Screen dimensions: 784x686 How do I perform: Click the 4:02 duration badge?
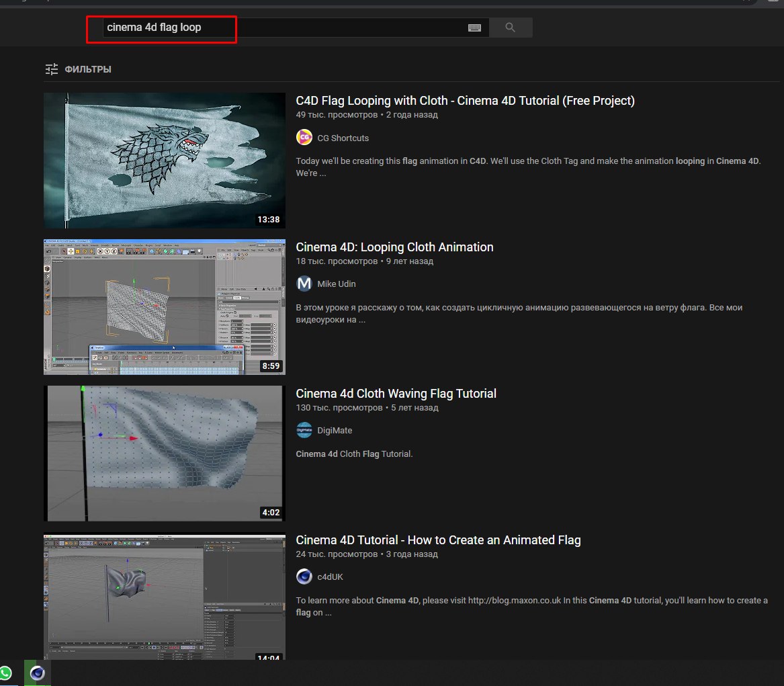point(271,513)
